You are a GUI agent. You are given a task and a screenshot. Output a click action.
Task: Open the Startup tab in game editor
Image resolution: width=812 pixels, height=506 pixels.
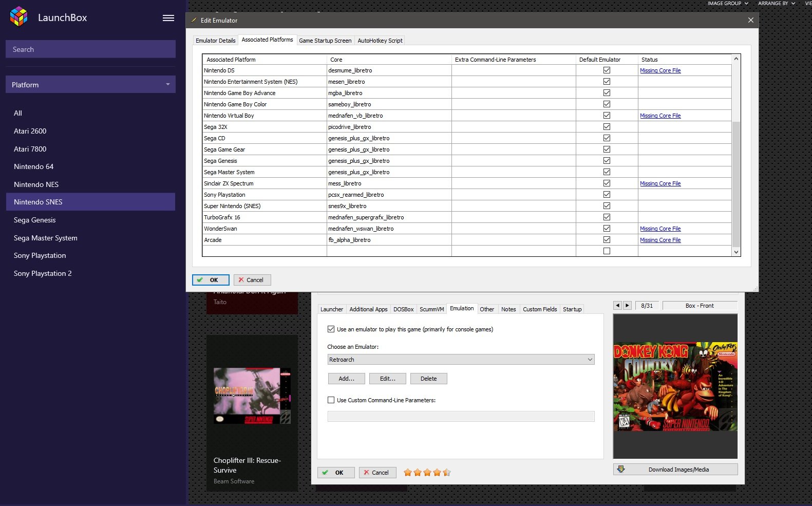point(572,309)
